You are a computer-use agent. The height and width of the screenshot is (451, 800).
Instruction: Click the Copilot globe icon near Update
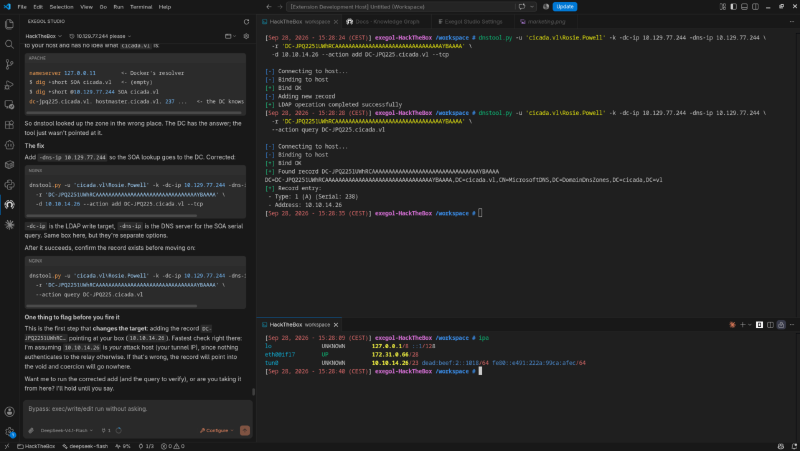(x=546, y=7)
